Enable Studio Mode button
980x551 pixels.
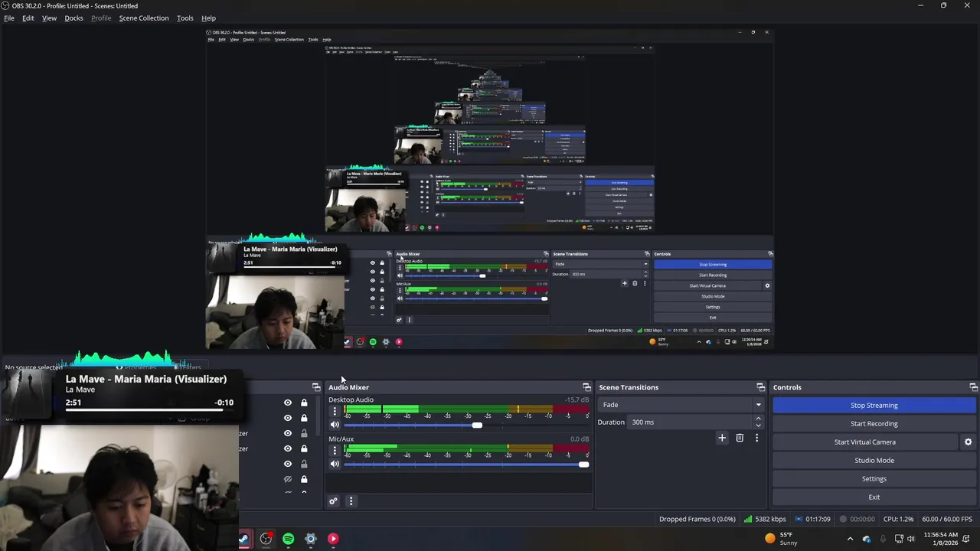874,460
